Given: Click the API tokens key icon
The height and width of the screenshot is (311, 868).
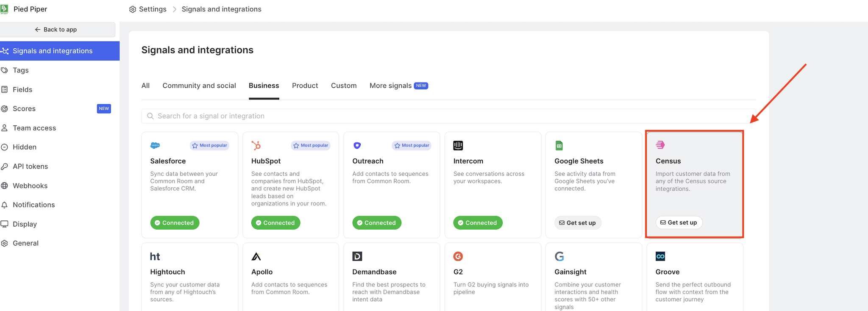Looking at the screenshot, I should pyautogui.click(x=5, y=167).
